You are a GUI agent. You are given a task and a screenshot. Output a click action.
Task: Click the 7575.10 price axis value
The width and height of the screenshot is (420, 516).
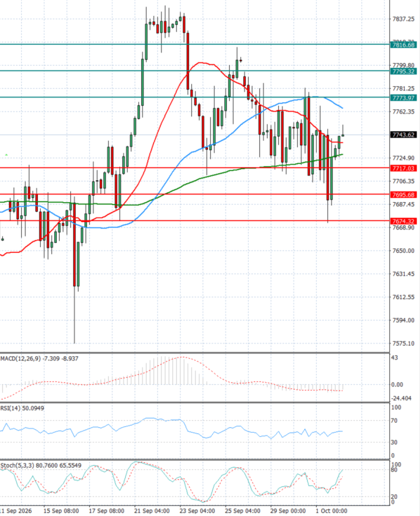[x=403, y=343]
